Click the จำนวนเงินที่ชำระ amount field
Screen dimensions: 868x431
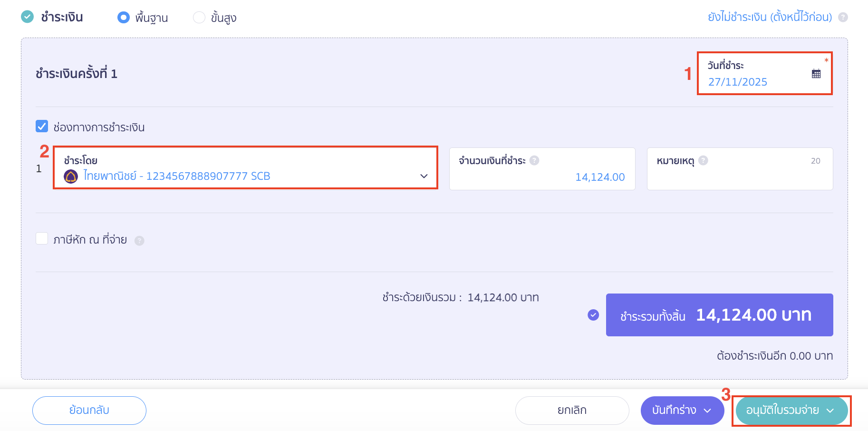tap(542, 177)
